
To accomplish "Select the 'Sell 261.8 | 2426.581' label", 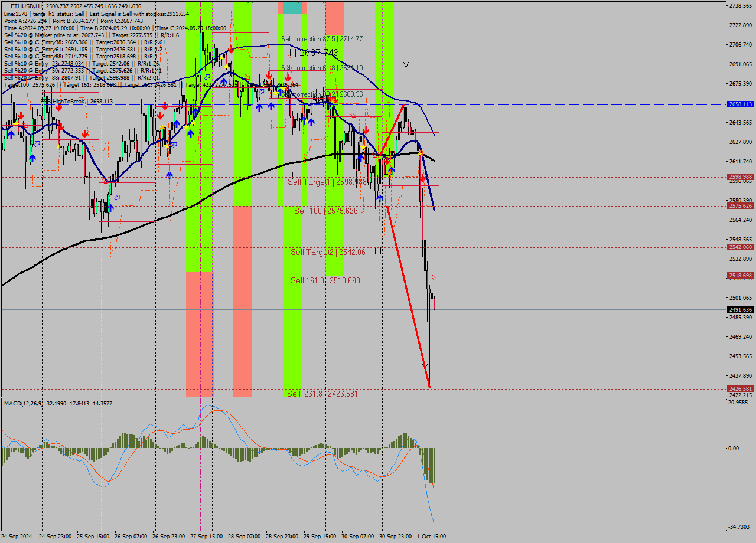I will (322, 393).
